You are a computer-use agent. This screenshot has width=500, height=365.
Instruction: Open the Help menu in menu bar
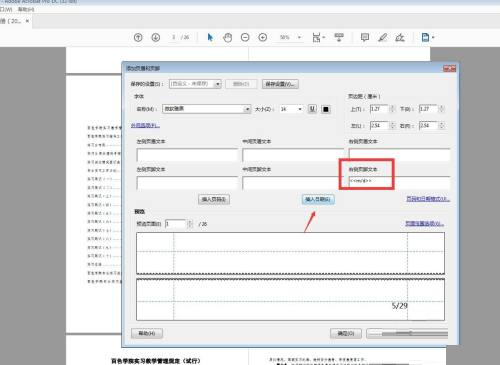26,9
